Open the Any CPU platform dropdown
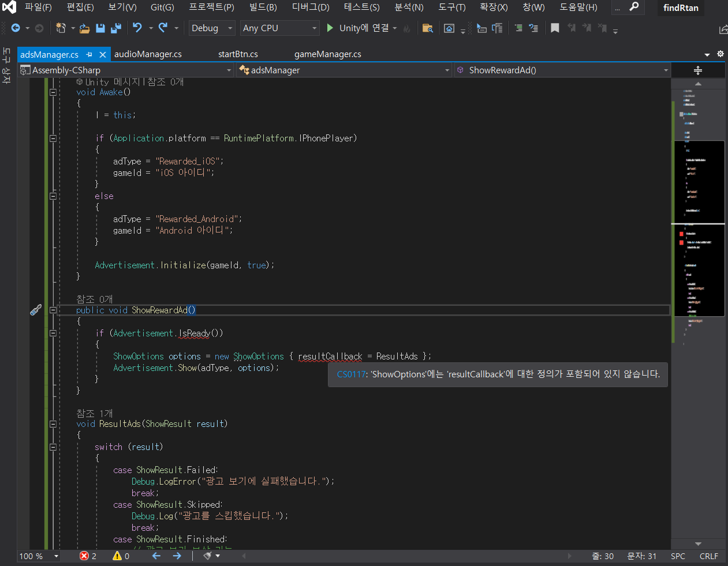This screenshot has width=728, height=566. point(280,28)
